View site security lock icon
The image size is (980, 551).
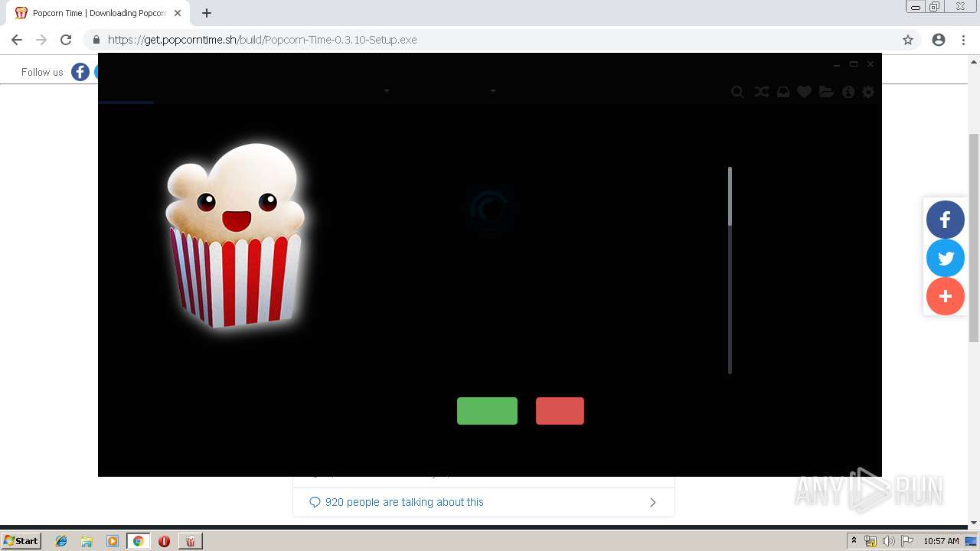pyautogui.click(x=96, y=40)
